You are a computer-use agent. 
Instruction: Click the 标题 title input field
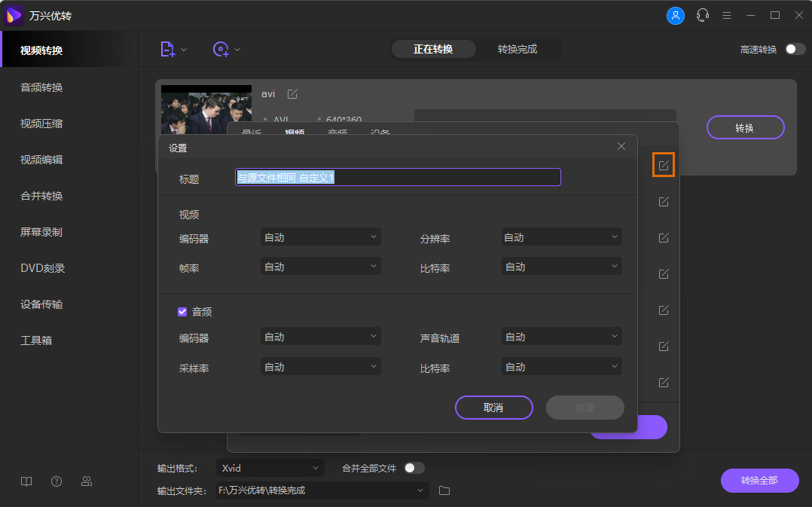(398, 177)
